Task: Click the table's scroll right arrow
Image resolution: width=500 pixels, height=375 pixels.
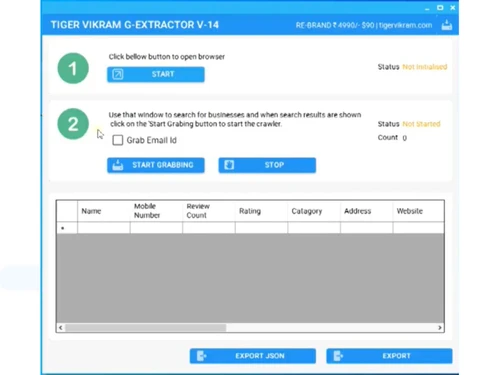Action: click(440, 328)
